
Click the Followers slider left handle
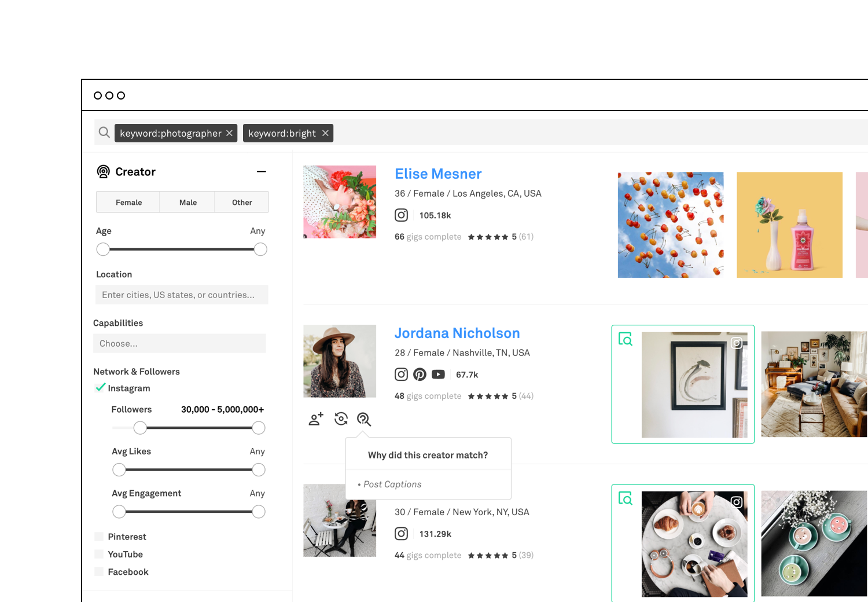coord(140,428)
